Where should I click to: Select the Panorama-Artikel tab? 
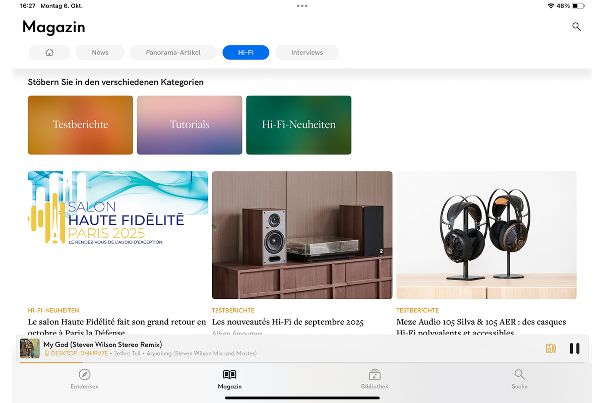[172, 52]
